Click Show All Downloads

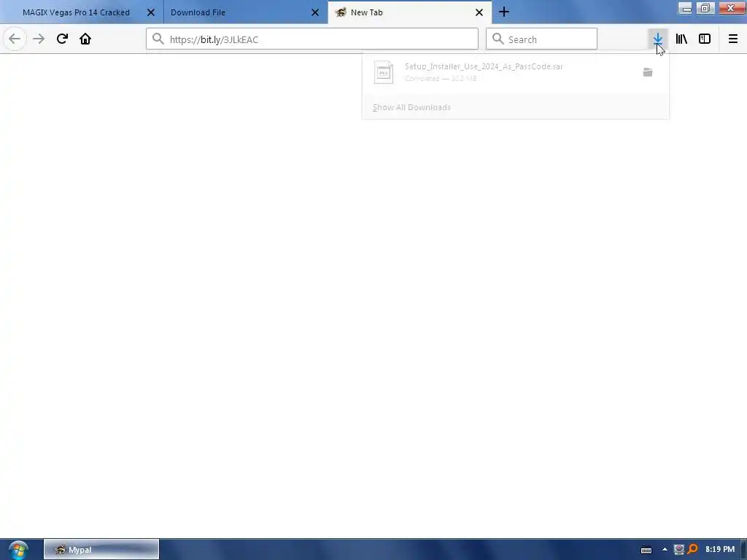pyautogui.click(x=411, y=107)
